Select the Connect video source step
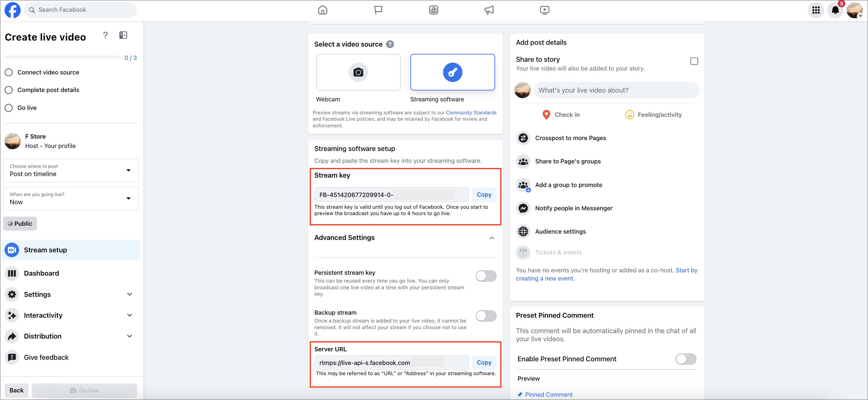Screen dimensions: 868x400 point(42,72)
